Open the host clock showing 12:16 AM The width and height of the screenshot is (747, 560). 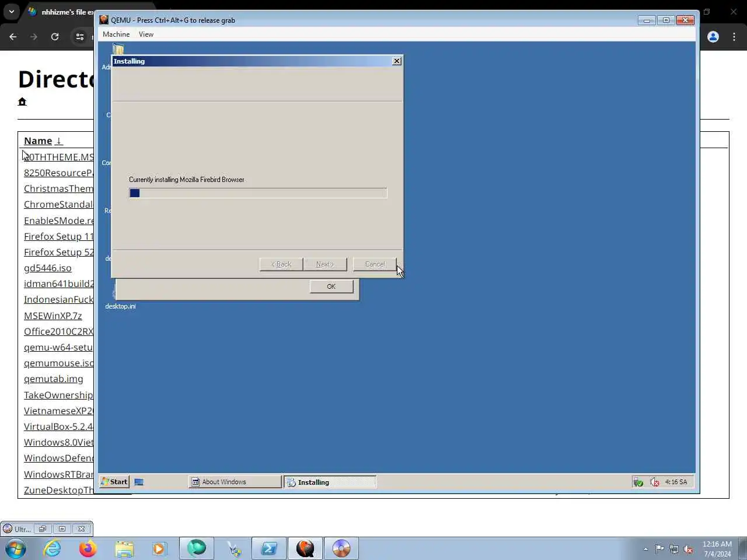pos(717,549)
